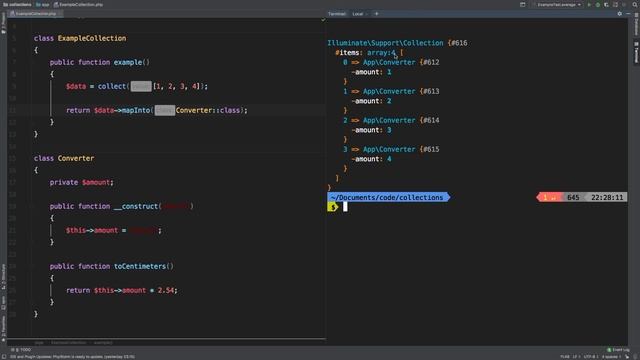The width and height of the screenshot is (640, 360).
Task: Click the 22:28:11 time in terminal prompt
Action: point(607,198)
